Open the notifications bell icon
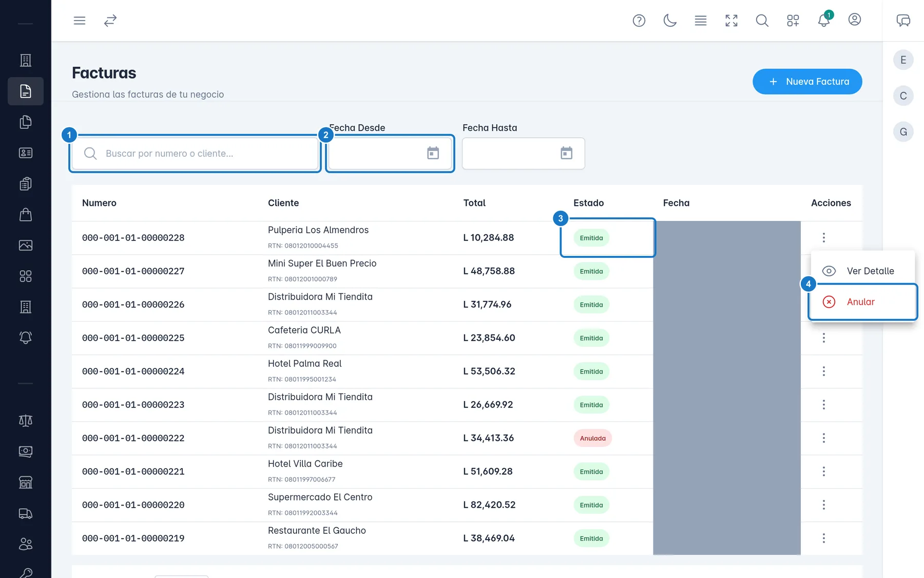The width and height of the screenshot is (924, 578). 823,21
